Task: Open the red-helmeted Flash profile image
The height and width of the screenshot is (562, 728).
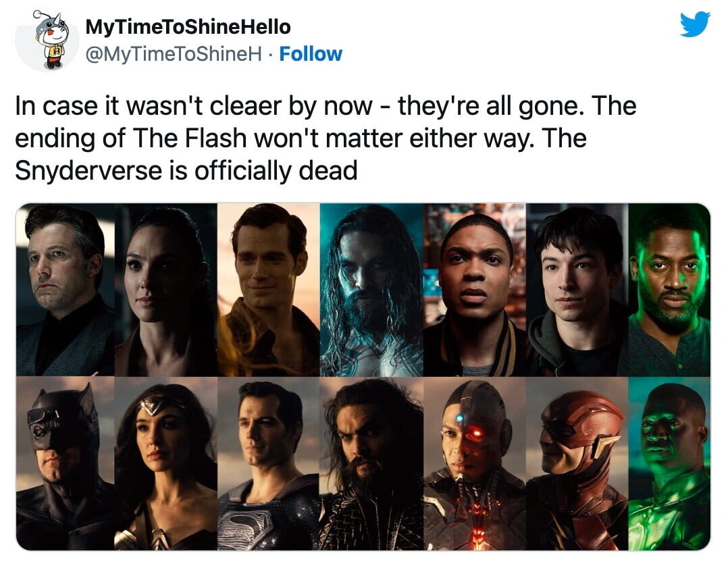Action: pos(577,463)
